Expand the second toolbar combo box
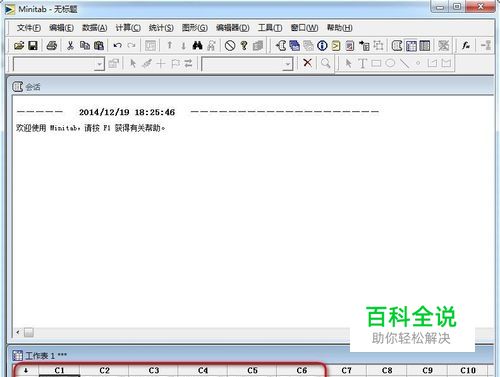 [x=287, y=64]
